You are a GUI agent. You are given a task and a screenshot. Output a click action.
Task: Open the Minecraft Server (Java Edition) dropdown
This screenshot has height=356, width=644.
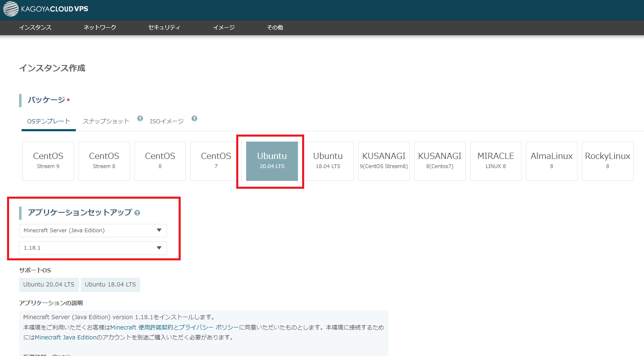pos(93,231)
